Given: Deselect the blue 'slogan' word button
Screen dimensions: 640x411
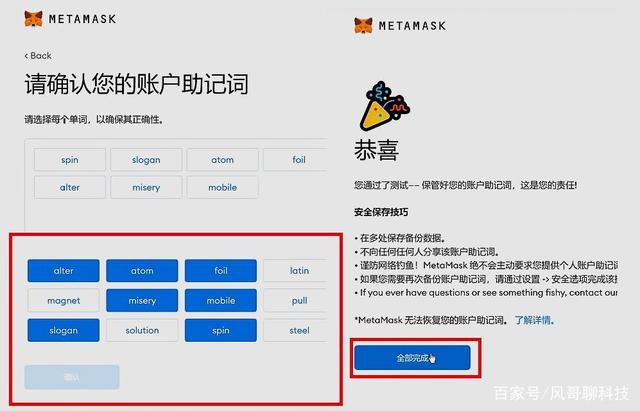Looking at the screenshot, I should 63,330.
